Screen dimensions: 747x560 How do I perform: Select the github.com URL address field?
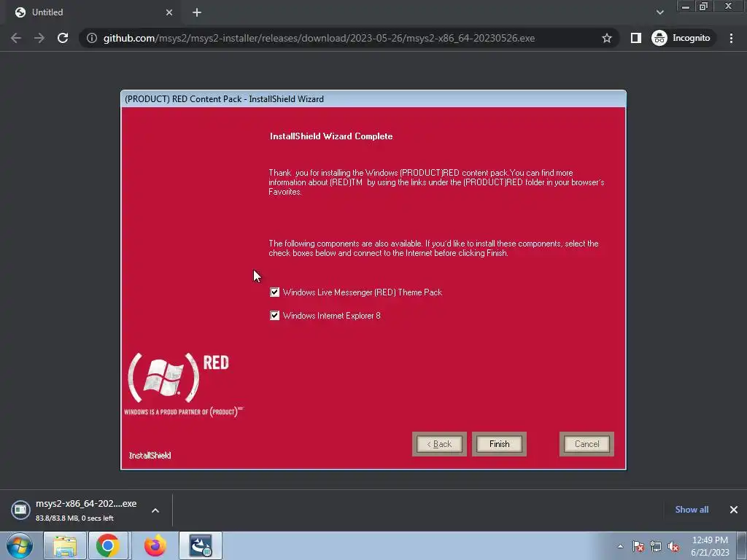[319, 38]
